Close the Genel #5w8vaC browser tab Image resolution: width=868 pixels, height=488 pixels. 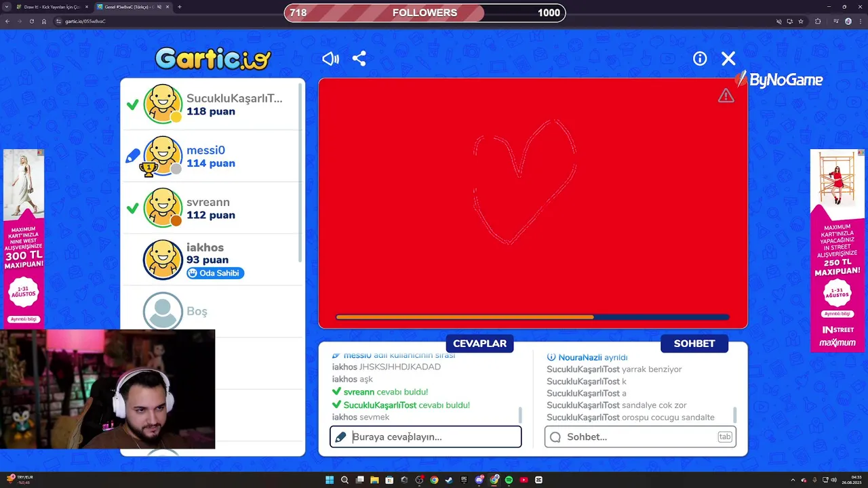(167, 7)
